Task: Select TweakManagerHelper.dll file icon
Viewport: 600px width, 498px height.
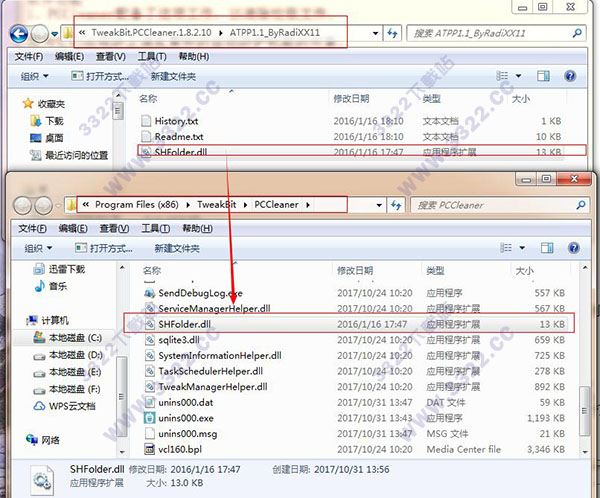Action: (150, 387)
